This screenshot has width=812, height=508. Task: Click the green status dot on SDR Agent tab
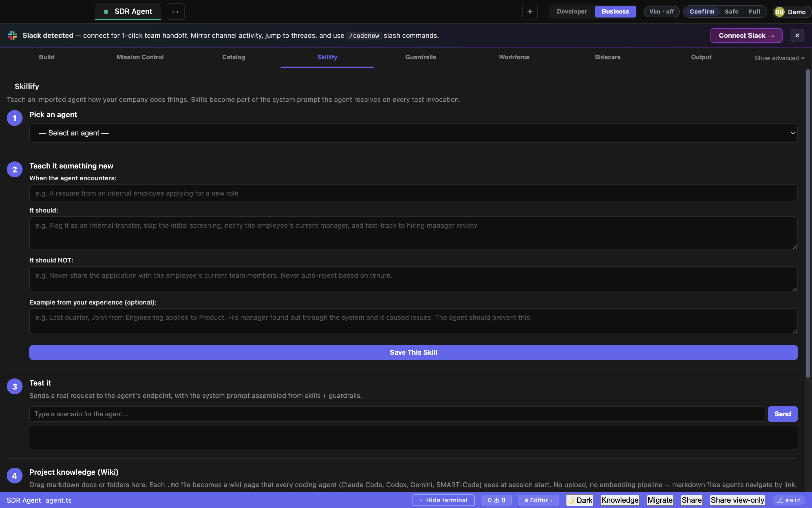[106, 12]
